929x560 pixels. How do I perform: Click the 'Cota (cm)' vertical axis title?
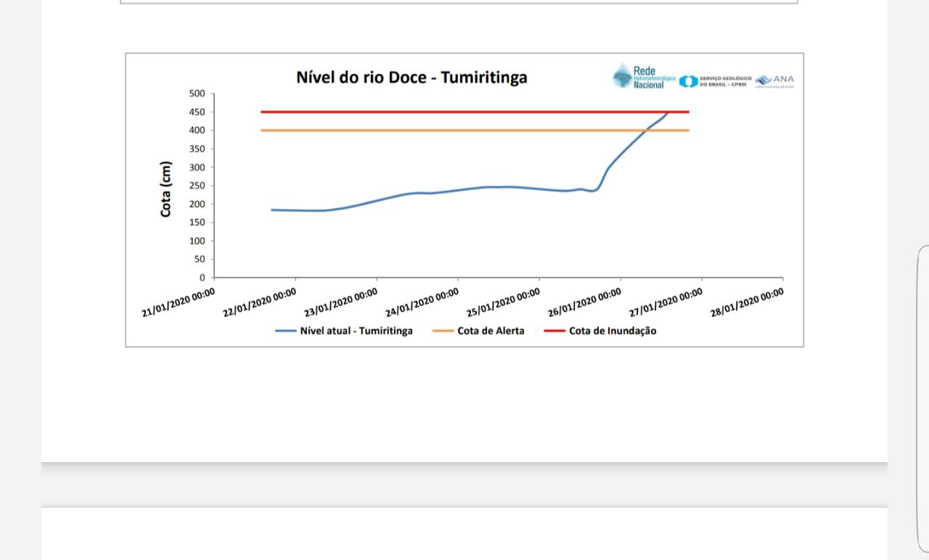click(166, 189)
